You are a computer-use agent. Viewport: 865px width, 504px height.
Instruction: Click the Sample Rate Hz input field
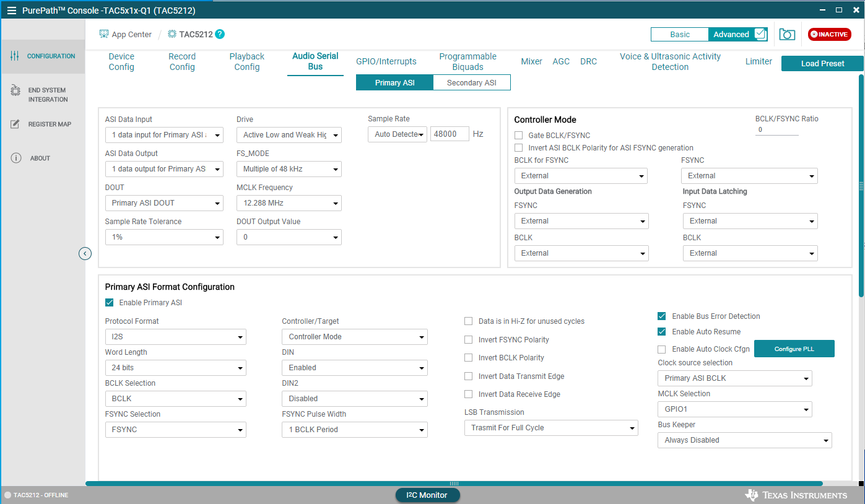[x=450, y=134]
